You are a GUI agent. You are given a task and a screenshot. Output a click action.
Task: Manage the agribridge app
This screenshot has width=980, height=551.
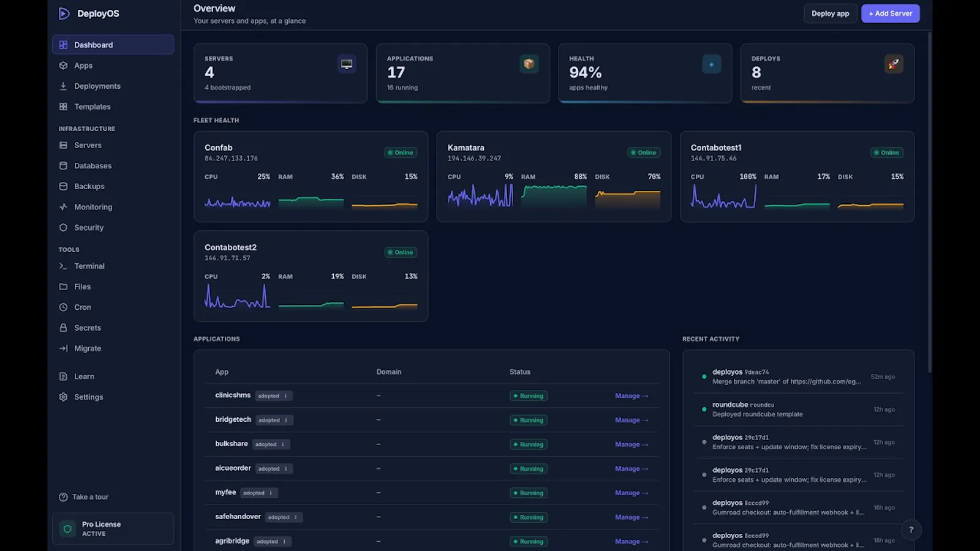click(631, 541)
